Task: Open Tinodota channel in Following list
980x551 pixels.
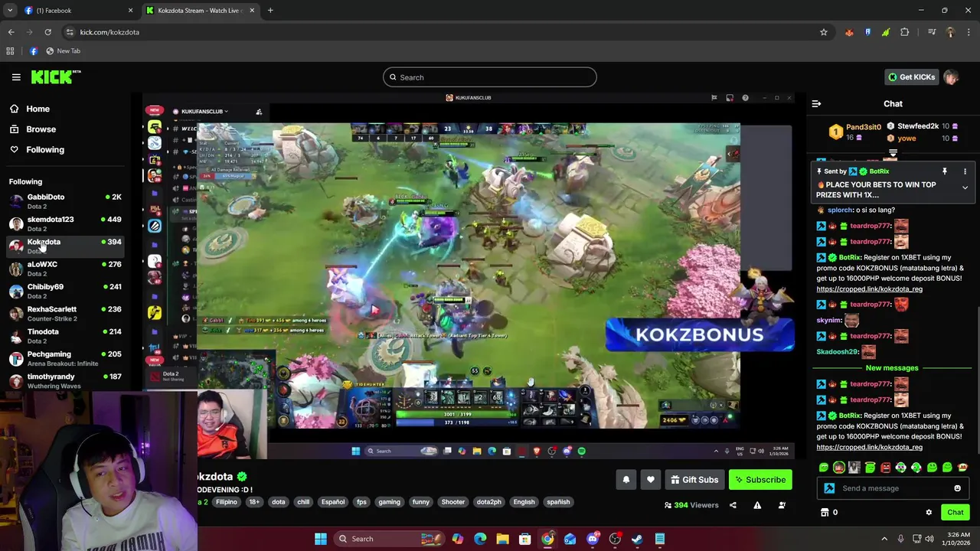Action: 64,336
